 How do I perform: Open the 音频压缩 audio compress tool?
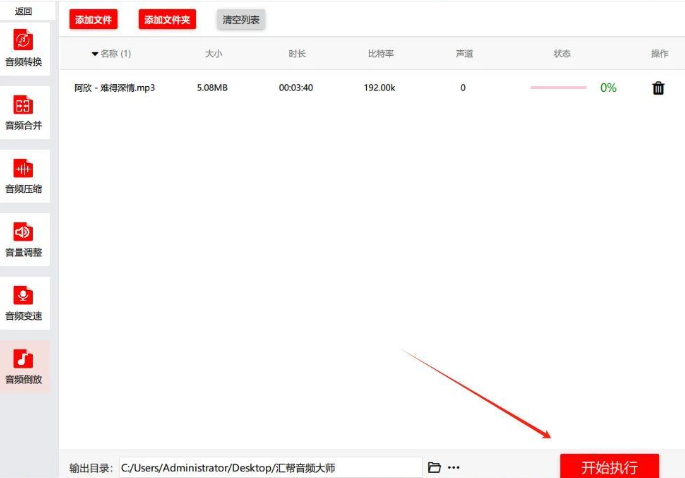(24, 176)
